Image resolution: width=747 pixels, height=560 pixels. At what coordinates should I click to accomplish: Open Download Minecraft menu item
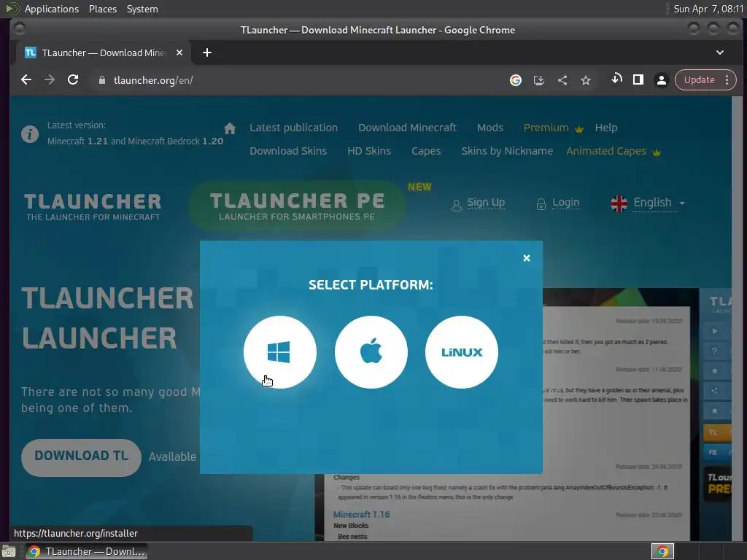[x=407, y=128]
